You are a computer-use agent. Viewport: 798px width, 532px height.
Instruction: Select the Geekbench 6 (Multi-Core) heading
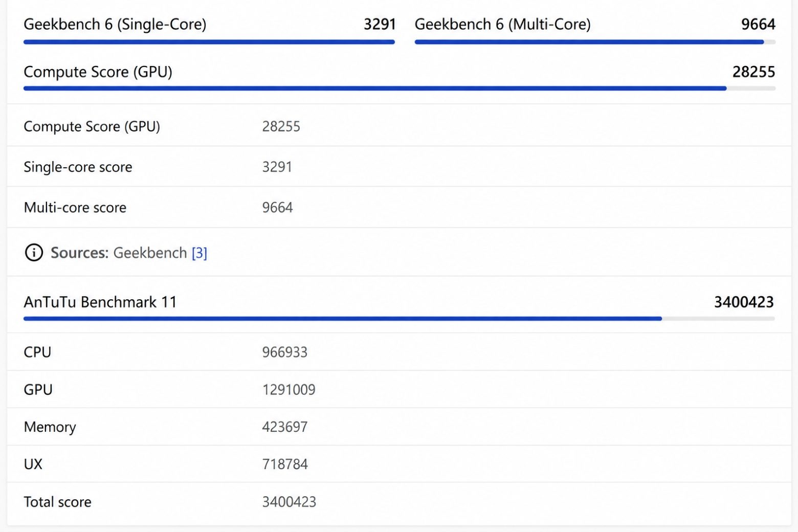click(503, 24)
